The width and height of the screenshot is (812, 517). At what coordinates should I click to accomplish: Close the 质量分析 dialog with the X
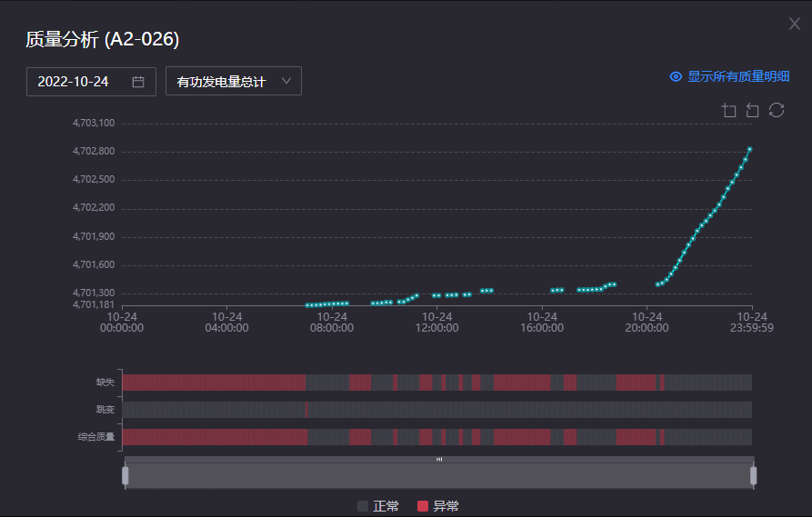pyautogui.click(x=795, y=24)
